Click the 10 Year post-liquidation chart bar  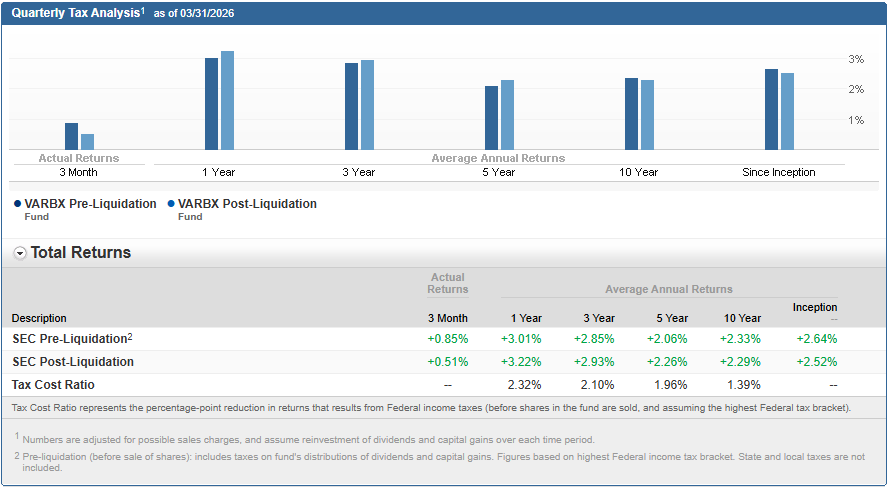click(647, 115)
